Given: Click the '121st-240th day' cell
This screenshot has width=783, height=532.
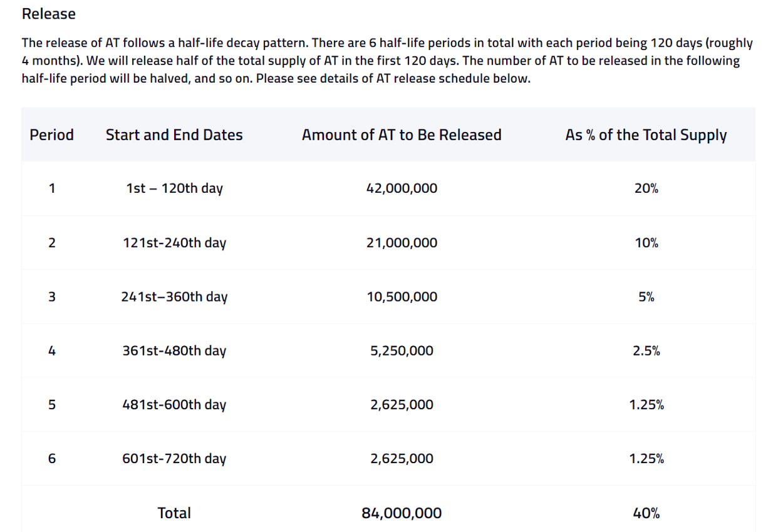Looking at the screenshot, I should [x=174, y=243].
